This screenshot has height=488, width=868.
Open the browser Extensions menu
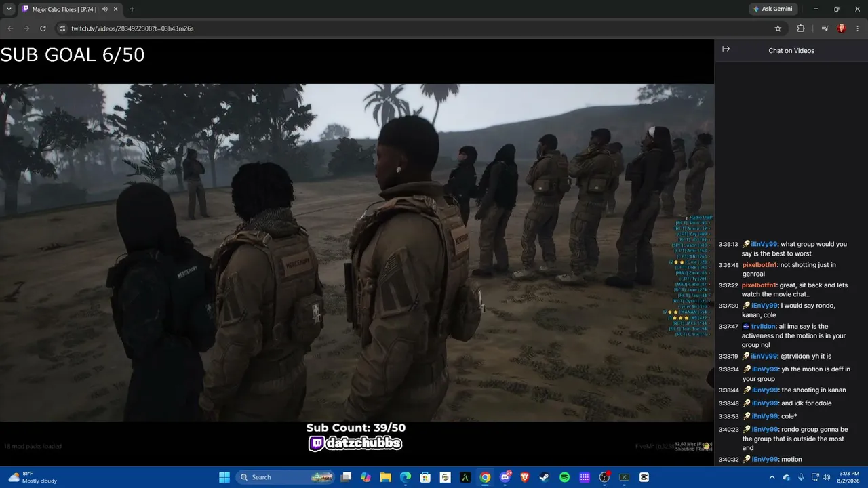point(801,28)
